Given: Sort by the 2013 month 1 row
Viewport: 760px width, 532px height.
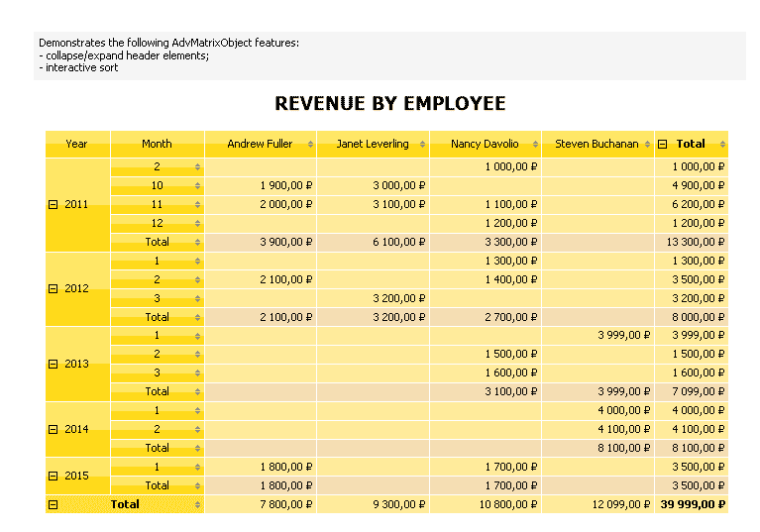Looking at the screenshot, I should tap(197, 336).
